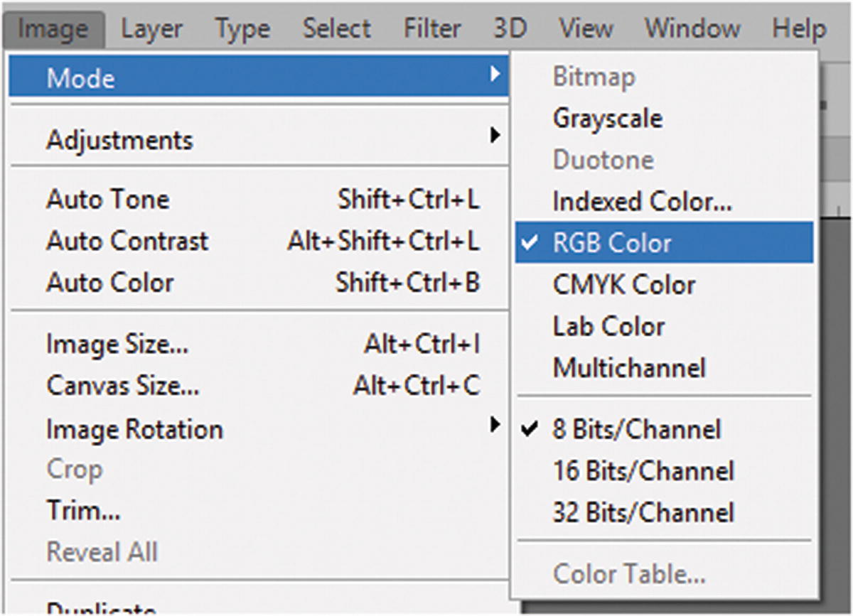The image size is (853, 616).
Task: Choose the Trim... command
Action: 83,510
